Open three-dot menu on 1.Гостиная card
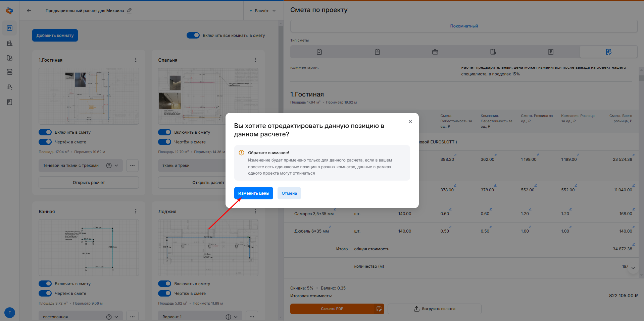This screenshot has width=644, height=321. tap(136, 60)
